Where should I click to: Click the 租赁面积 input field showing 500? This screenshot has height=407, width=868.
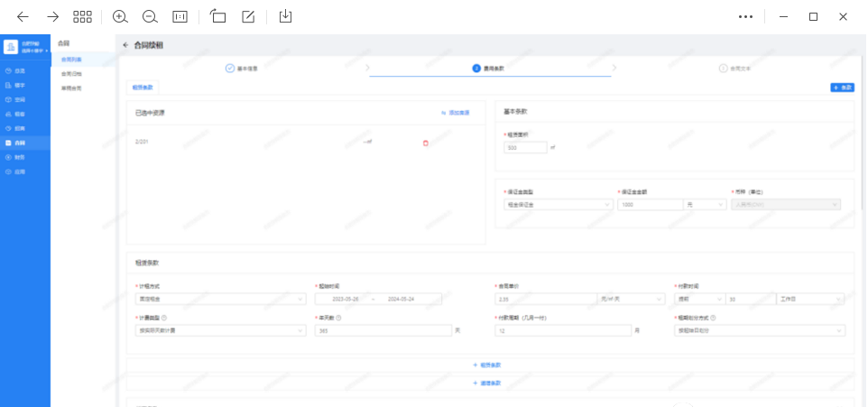(x=524, y=147)
